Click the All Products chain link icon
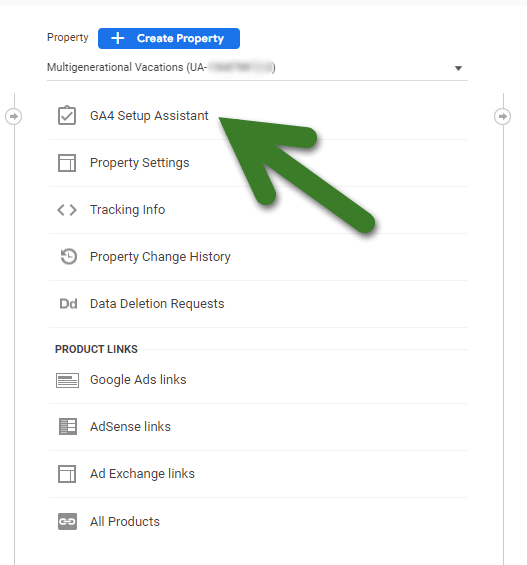The image size is (527, 565). click(x=67, y=521)
